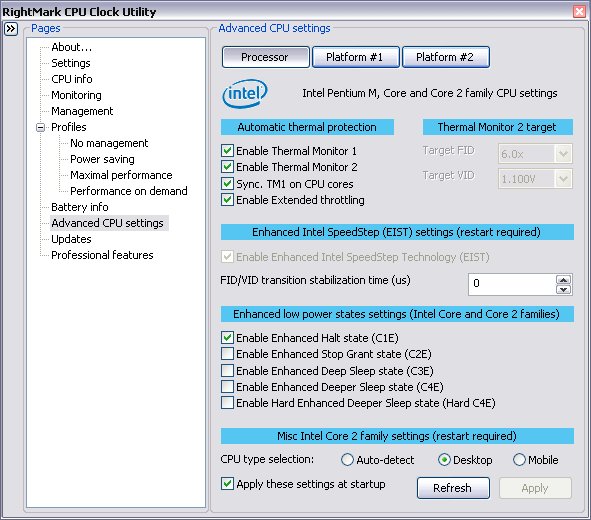Select the Mobile CPU type option
591x520 pixels.
(519, 460)
